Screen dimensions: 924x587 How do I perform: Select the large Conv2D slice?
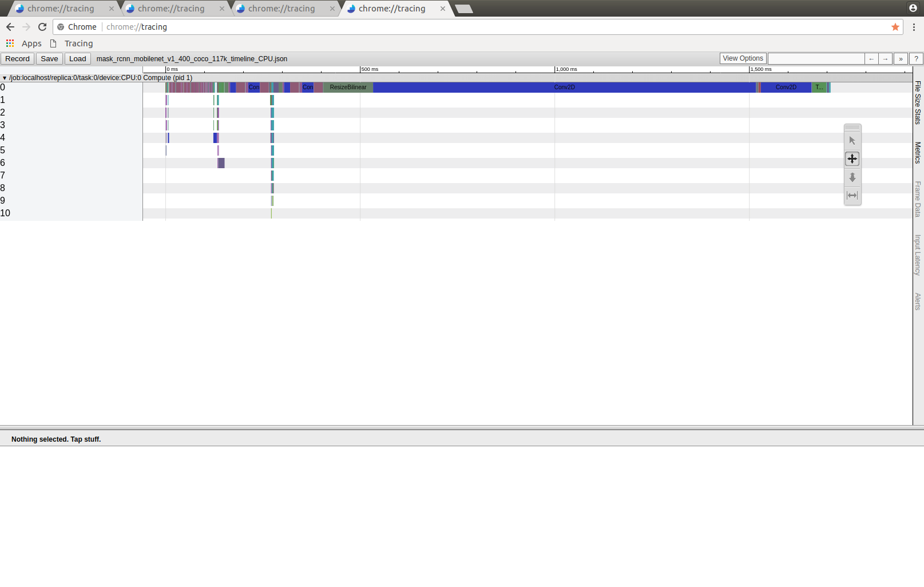[x=564, y=87]
